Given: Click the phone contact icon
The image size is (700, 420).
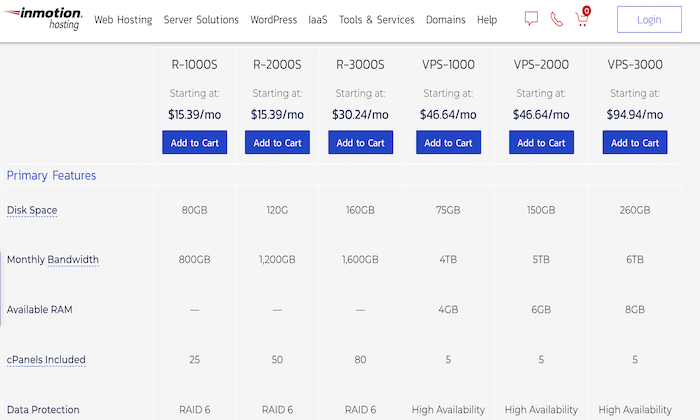Looking at the screenshot, I should click(557, 19).
